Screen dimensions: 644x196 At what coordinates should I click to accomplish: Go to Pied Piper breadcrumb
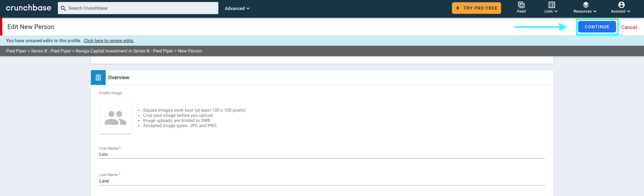[16, 51]
